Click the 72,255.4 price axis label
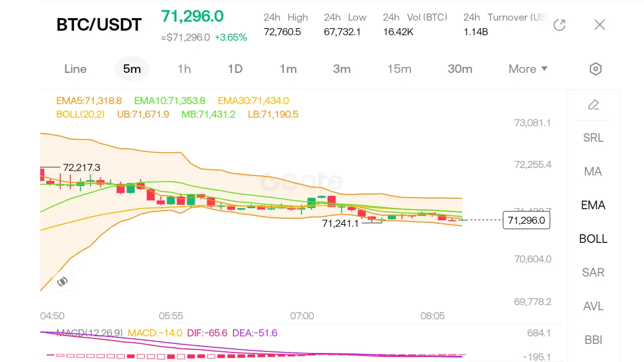The height and width of the screenshot is (362, 644). [x=532, y=165]
